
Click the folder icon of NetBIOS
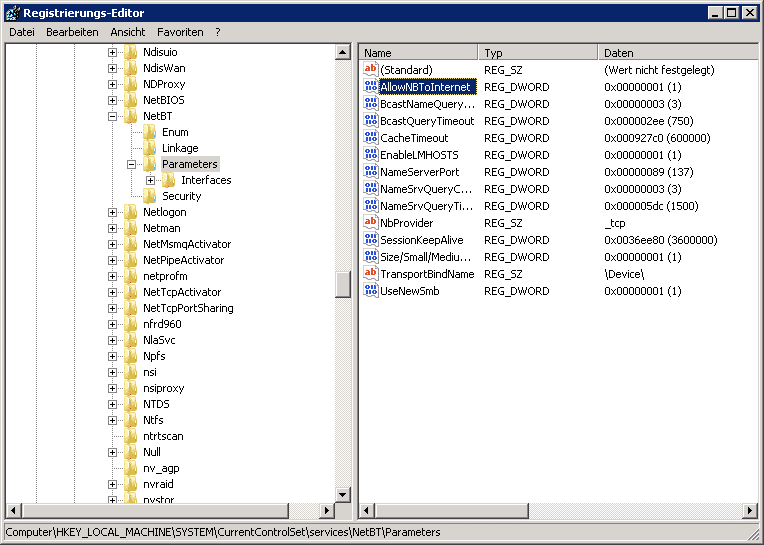131,100
